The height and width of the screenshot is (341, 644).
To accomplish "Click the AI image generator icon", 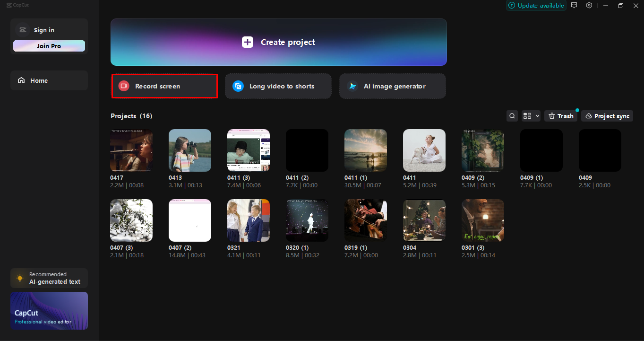I will (352, 86).
